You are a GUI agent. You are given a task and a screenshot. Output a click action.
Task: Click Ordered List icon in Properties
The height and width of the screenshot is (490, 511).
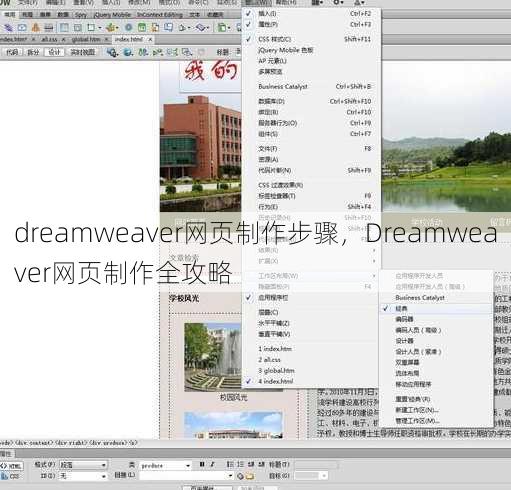pos(241,464)
